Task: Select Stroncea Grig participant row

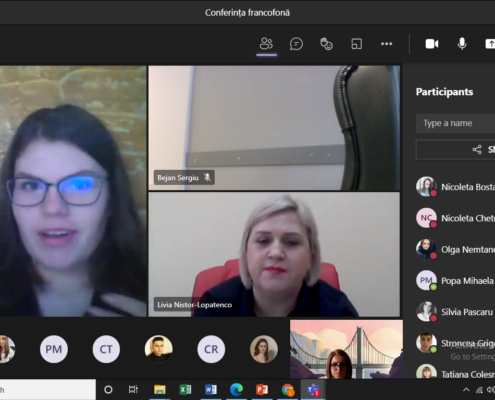Action: click(x=455, y=343)
